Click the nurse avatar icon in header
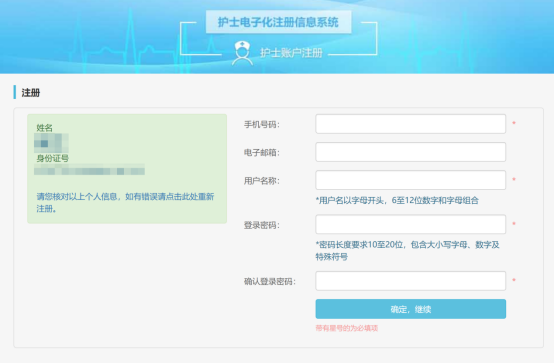 tap(242, 53)
